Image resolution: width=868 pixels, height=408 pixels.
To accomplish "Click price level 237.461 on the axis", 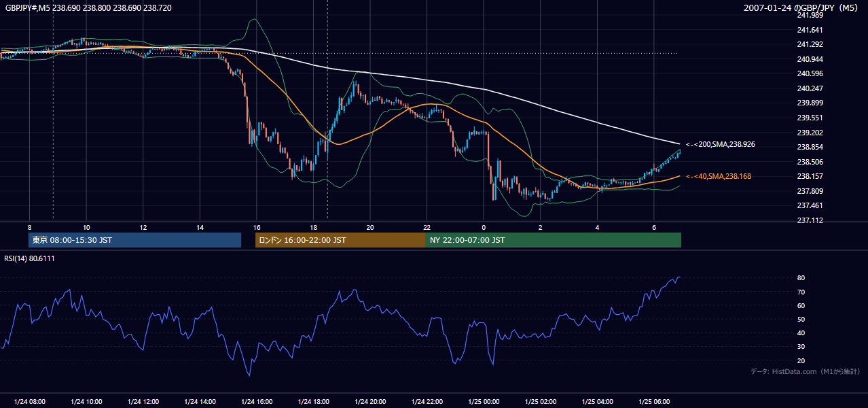I will pos(810,205).
